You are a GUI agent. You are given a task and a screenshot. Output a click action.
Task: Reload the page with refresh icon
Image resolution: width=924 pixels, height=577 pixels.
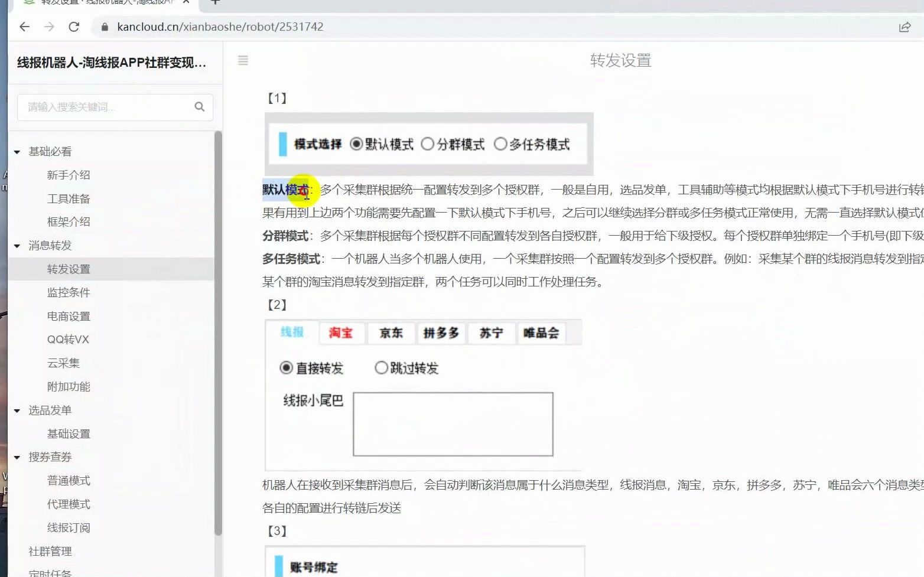74,27
